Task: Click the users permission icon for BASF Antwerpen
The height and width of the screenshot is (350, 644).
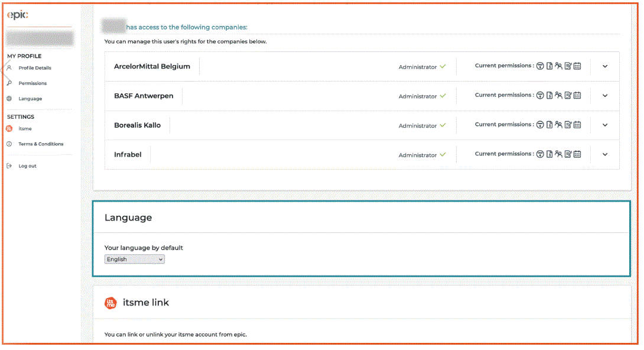Action: click(x=558, y=95)
